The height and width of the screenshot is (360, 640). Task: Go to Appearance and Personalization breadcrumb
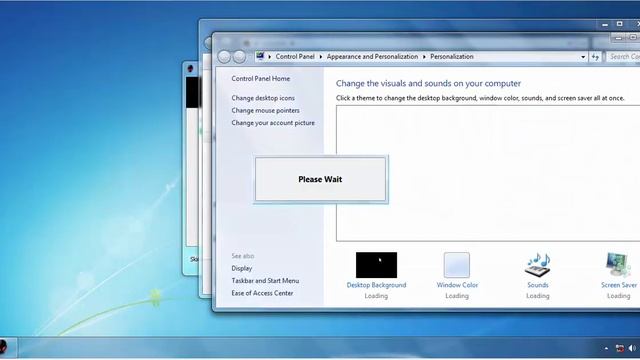372,57
